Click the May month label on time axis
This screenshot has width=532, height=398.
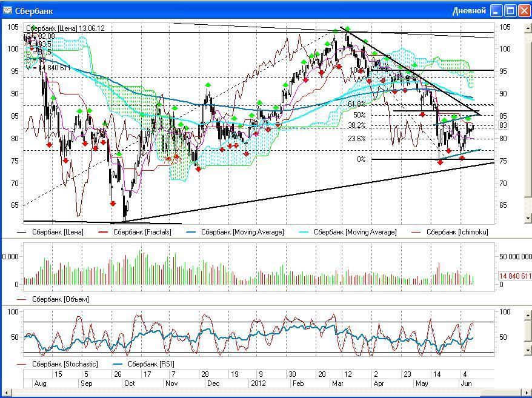click(422, 383)
